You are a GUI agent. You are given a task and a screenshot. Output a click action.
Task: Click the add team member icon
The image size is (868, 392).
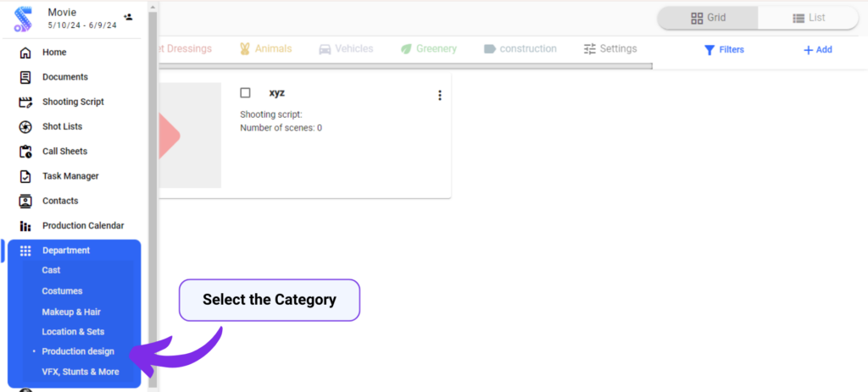(x=128, y=16)
